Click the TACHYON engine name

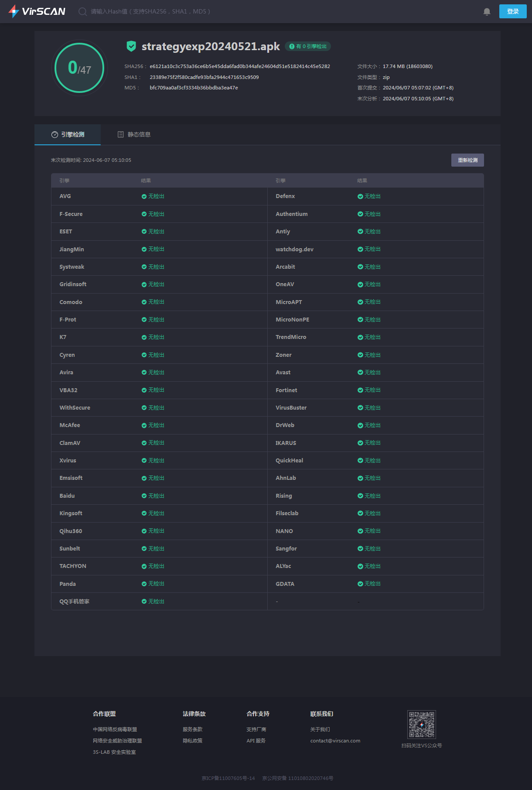[x=73, y=566]
